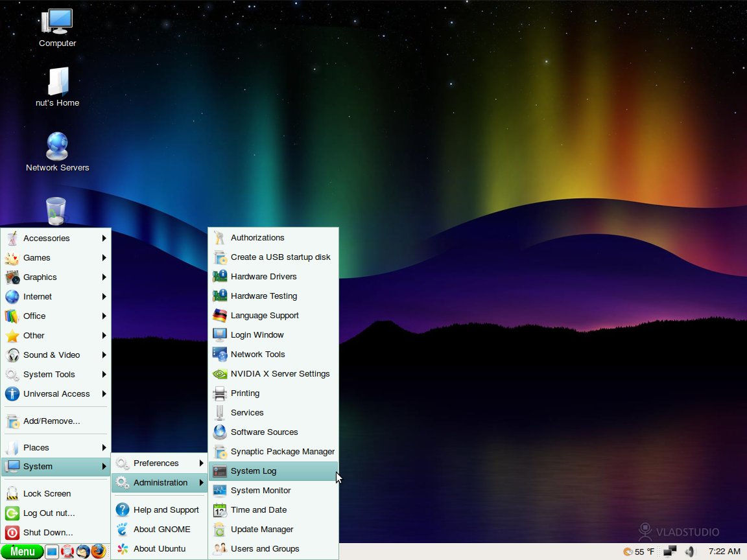Open the Accessories submenu

(x=56, y=238)
